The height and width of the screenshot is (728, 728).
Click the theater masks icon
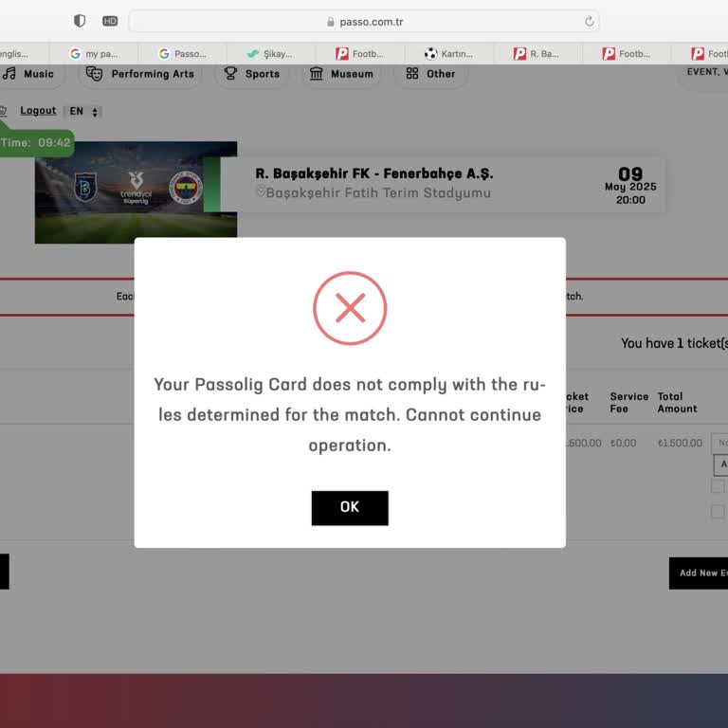[x=94, y=74]
